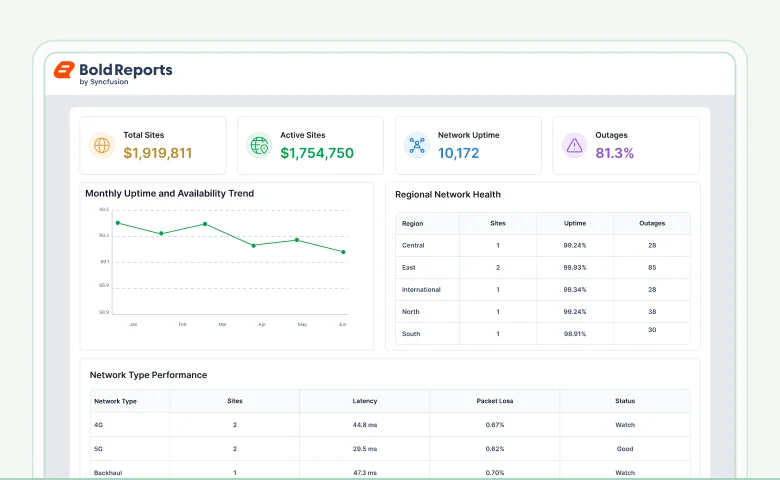Click the Latency column header
The height and width of the screenshot is (480, 780).
[x=365, y=401]
